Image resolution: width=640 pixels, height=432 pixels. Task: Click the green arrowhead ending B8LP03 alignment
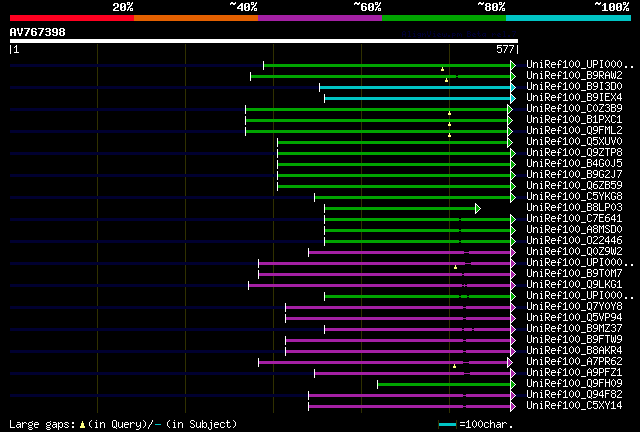click(478, 209)
